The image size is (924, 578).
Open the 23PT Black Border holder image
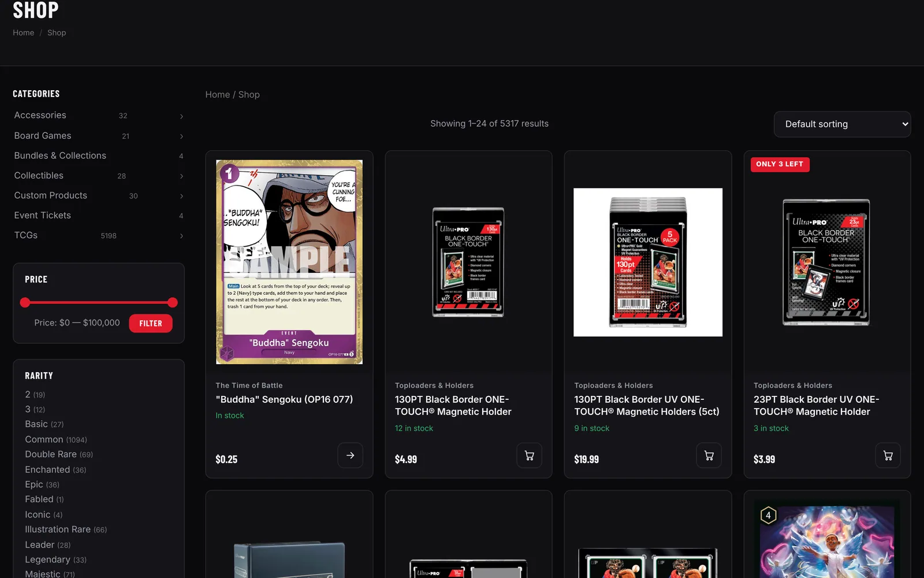[826, 262]
